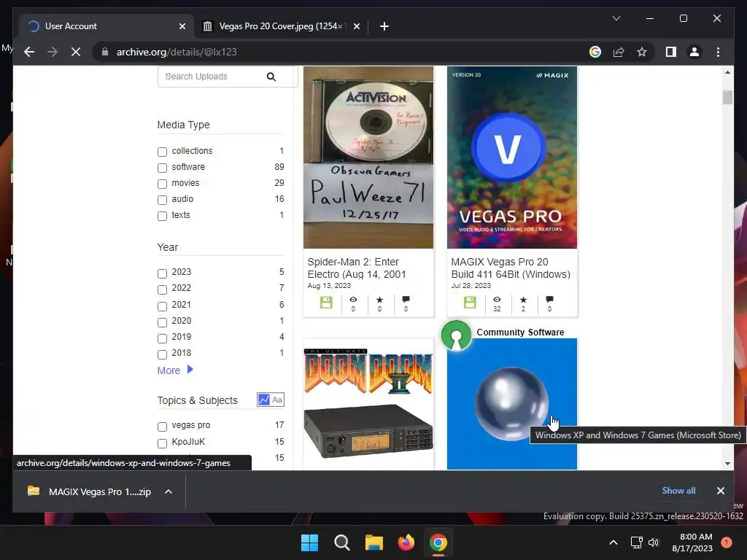Check the collections media type box
The width and height of the screenshot is (747, 560).
[x=162, y=152]
